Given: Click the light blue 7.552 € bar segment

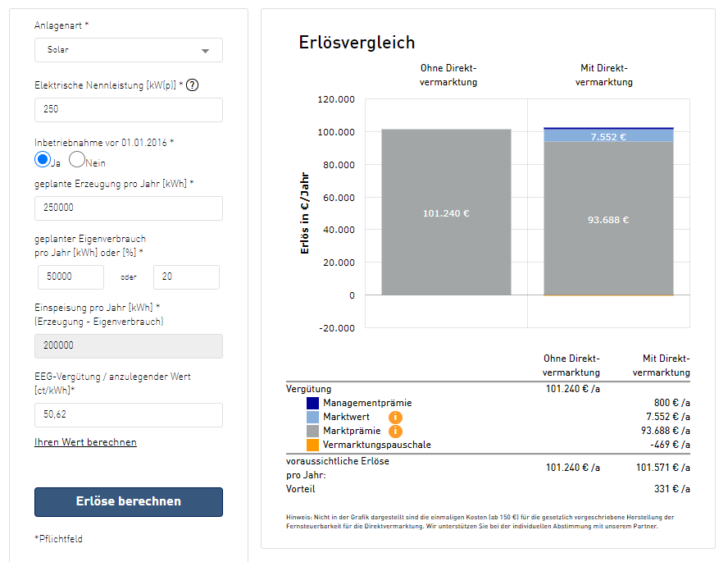Looking at the screenshot, I should [608, 135].
